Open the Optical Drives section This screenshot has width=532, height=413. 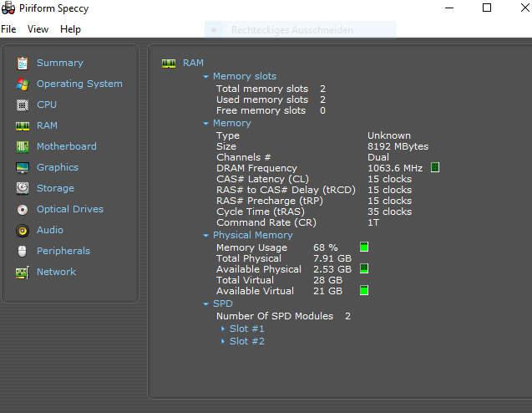(x=70, y=209)
